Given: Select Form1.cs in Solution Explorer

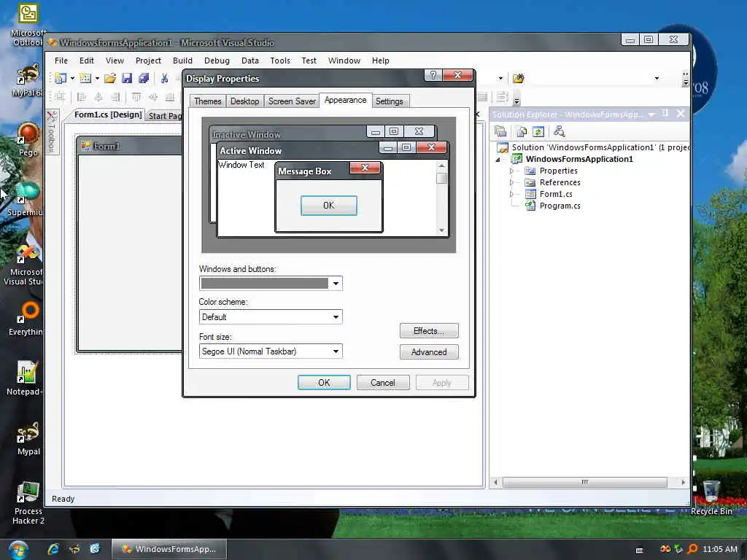Looking at the screenshot, I should [x=555, y=194].
